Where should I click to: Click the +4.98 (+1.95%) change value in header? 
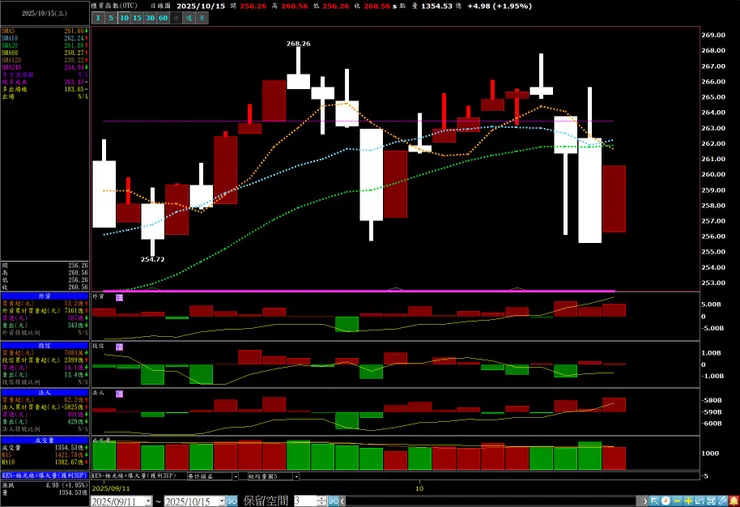pyautogui.click(x=499, y=6)
